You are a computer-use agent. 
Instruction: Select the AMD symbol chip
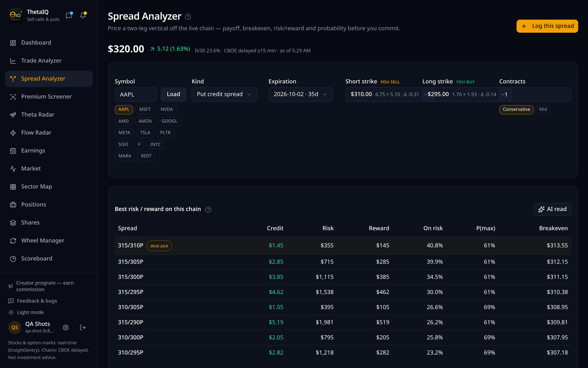click(x=124, y=121)
